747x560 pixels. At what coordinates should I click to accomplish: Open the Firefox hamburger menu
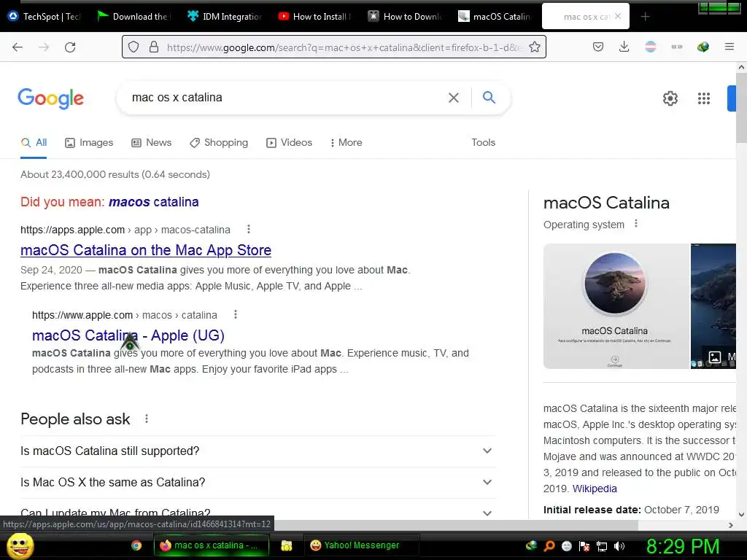(x=729, y=47)
